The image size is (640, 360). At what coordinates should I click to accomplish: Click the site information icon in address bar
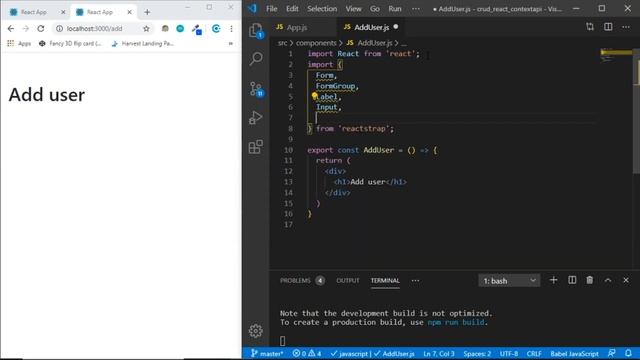(60, 29)
